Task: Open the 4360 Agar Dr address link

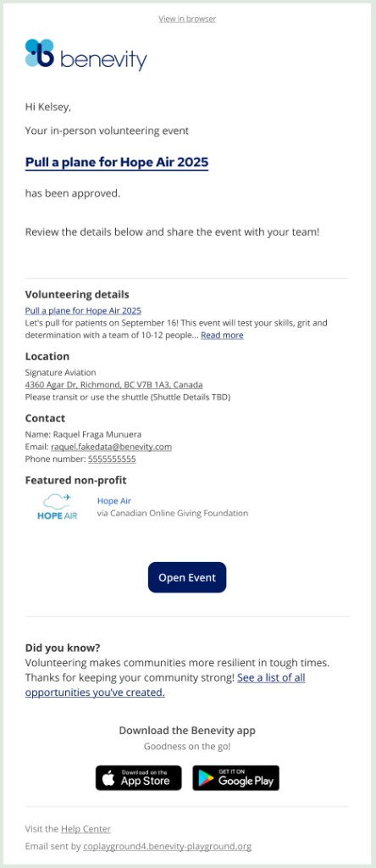Action: coord(114,385)
